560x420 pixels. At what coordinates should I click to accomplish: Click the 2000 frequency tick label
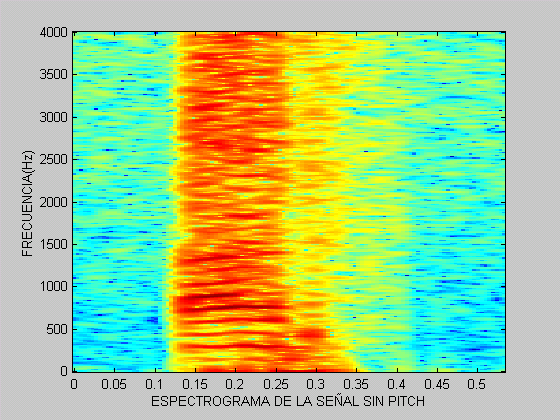[x=54, y=202]
